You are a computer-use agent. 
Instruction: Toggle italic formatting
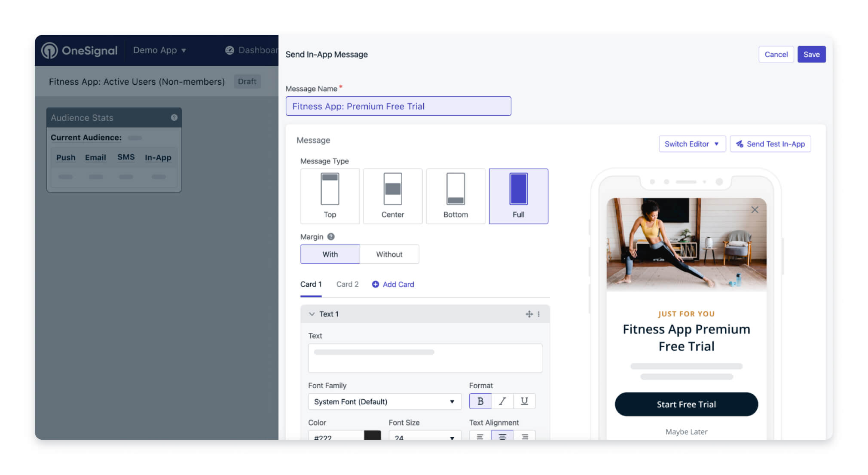[x=502, y=401]
